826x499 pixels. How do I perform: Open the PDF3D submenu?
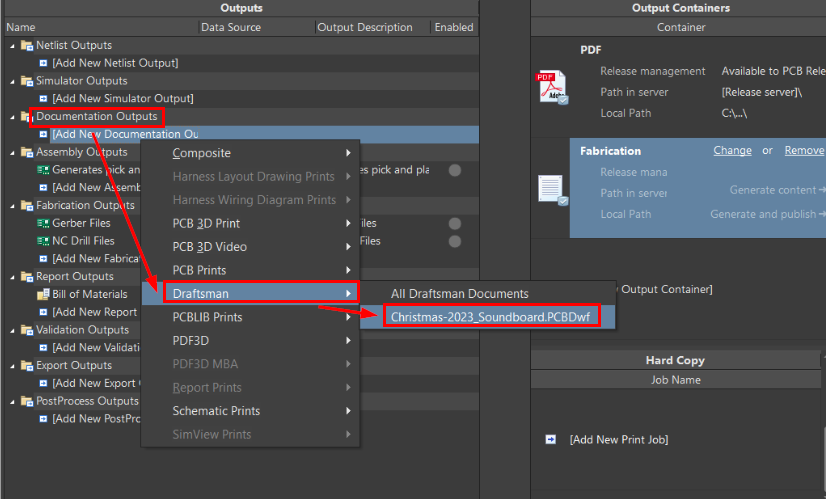coord(250,341)
